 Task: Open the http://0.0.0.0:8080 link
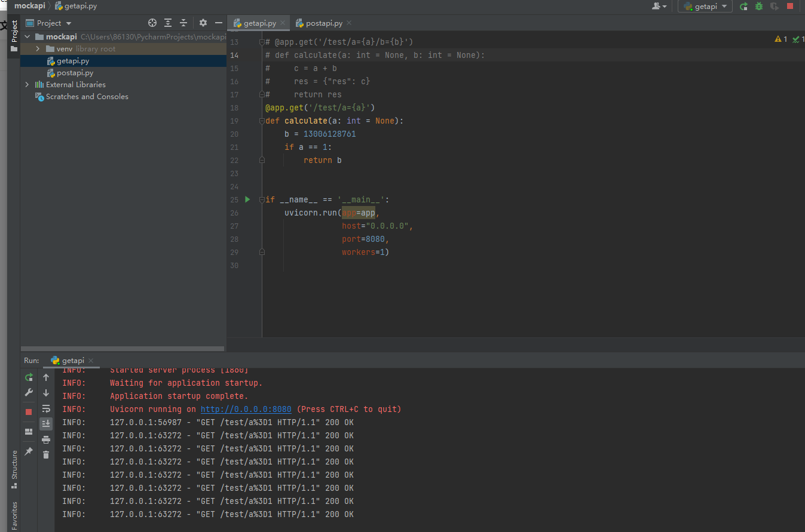[246, 410]
